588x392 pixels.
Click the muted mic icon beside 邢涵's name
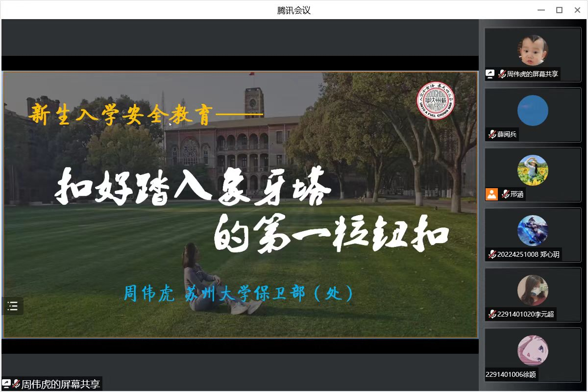pyautogui.click(x=505, y=195)
